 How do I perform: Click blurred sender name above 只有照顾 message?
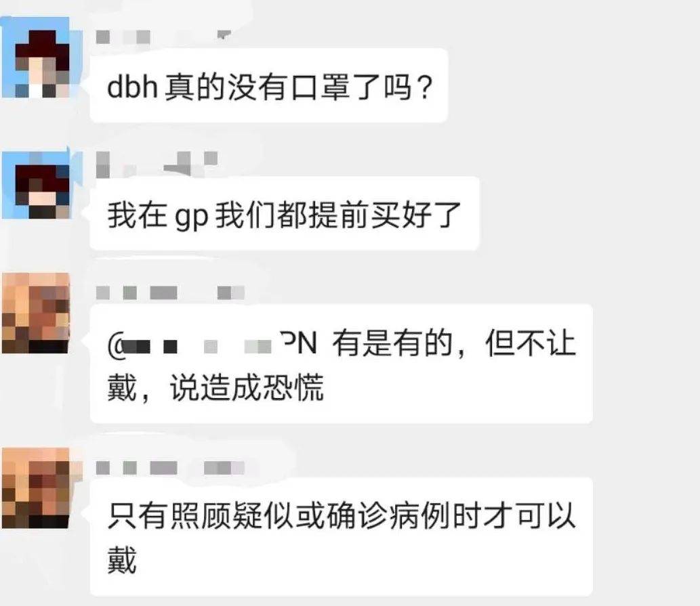170,468
